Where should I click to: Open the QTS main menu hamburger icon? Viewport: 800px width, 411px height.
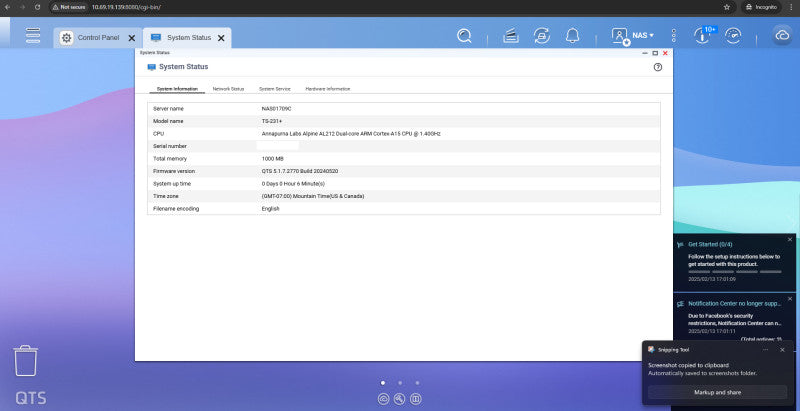pyautogui.click(x=33, y=35)
